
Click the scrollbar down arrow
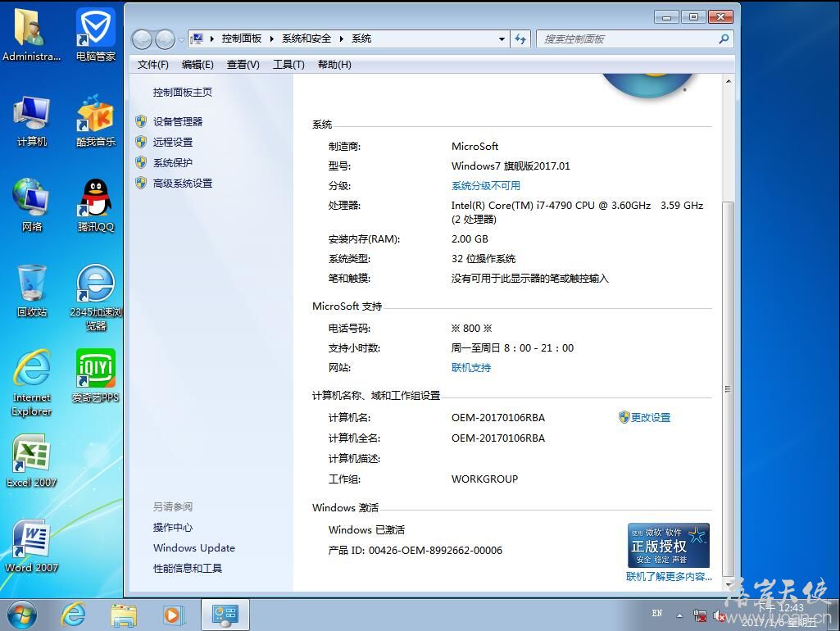pyautogui.click(x=728, y=584)
